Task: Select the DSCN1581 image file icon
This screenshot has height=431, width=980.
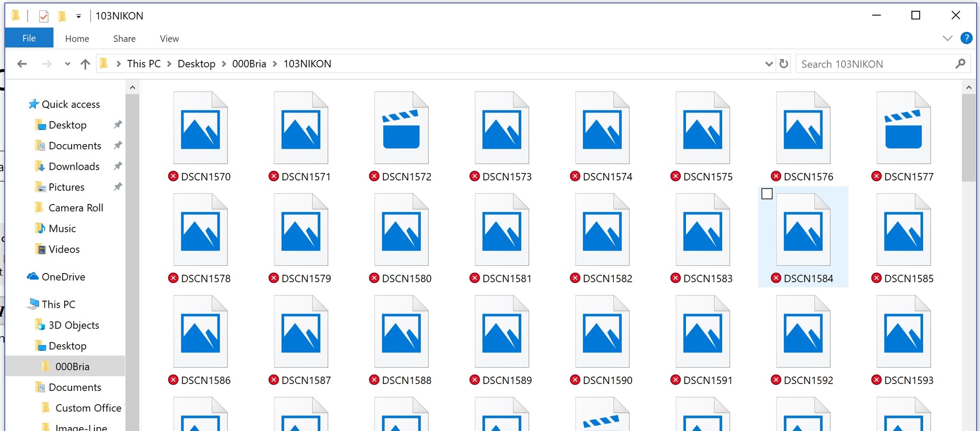Action: (502, 229)
